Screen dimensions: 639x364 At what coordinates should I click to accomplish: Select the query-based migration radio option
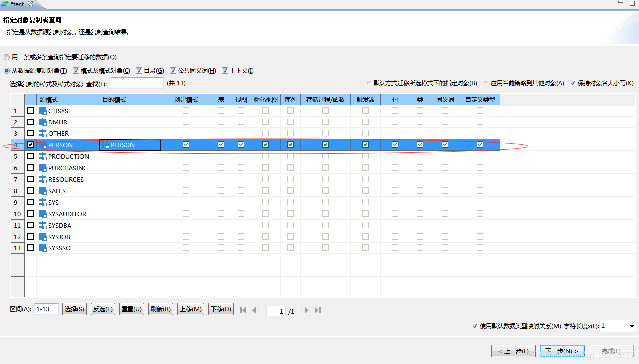click(x=7, y=57)
